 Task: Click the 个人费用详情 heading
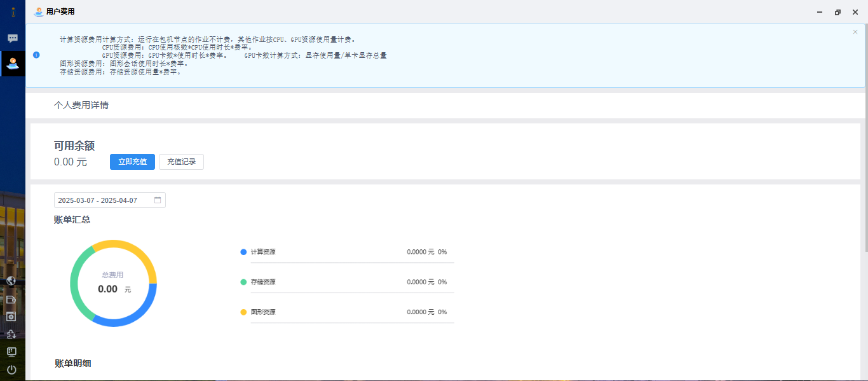coord(81,105)
